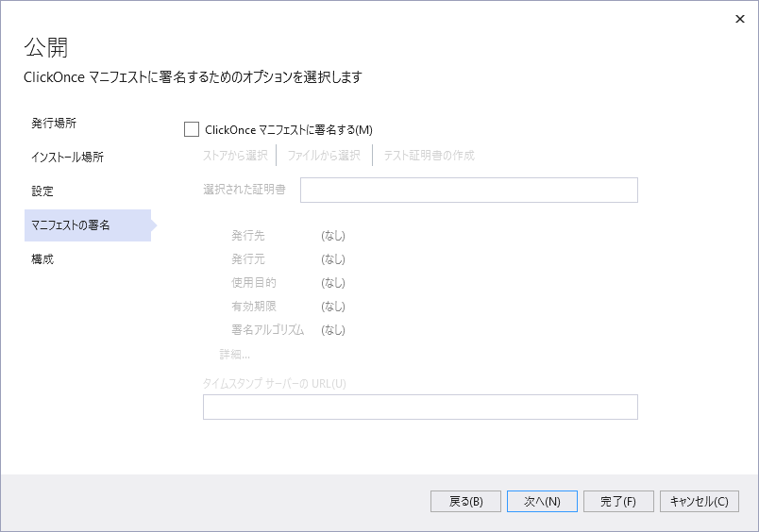This screenshot has width=759, height=532.
Task: Click the 選択された証明書 text field
Action: [x=468, y=190]
